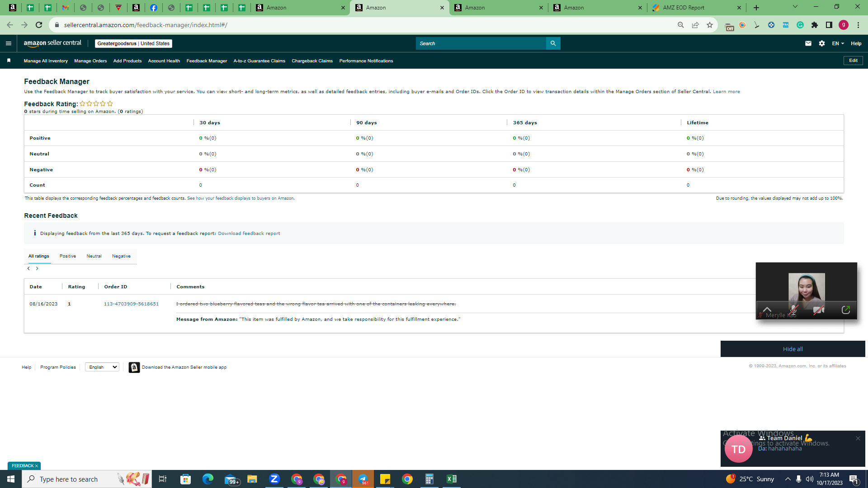Switch to the AMZ EOD Report tab
Image resolution: width=868 pixels, height=488 pixels.
[x=697, y=8]
